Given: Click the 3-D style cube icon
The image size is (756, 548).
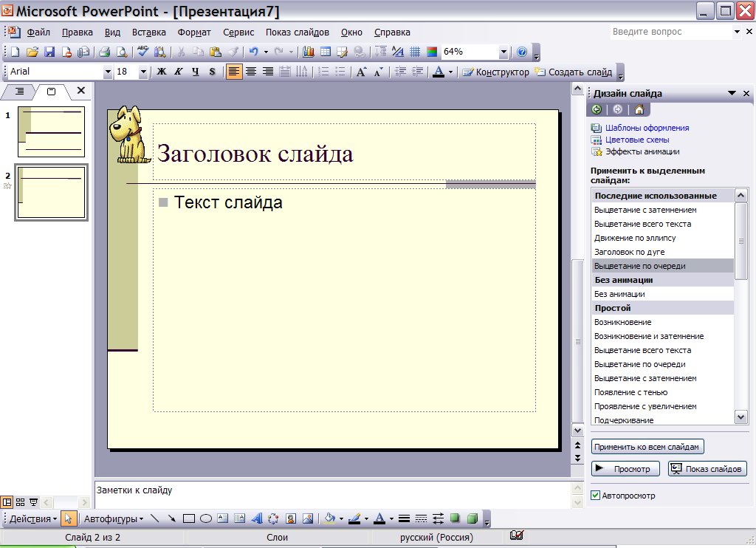Looking at the screenshot, I should coord(472,518).
